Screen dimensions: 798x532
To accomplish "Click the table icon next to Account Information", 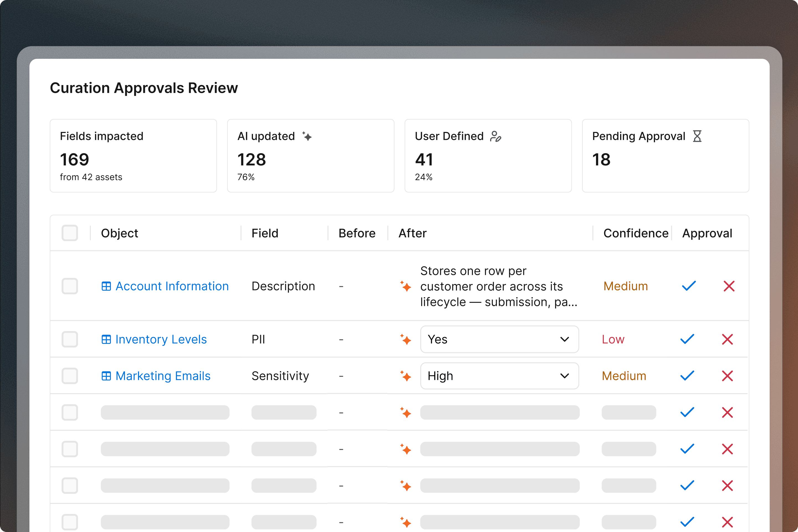I will (x=106, y=286).
